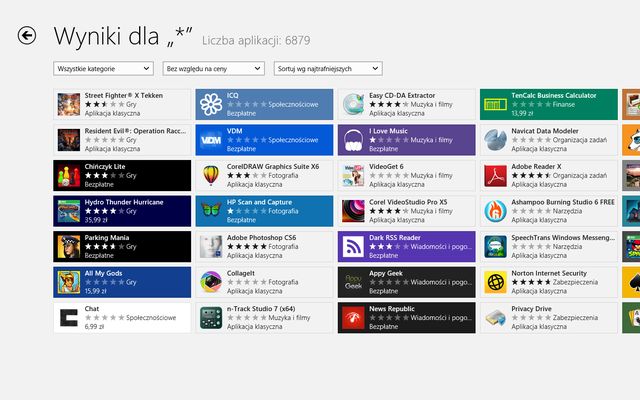Click the I Love Music title

tap(388, 131)
